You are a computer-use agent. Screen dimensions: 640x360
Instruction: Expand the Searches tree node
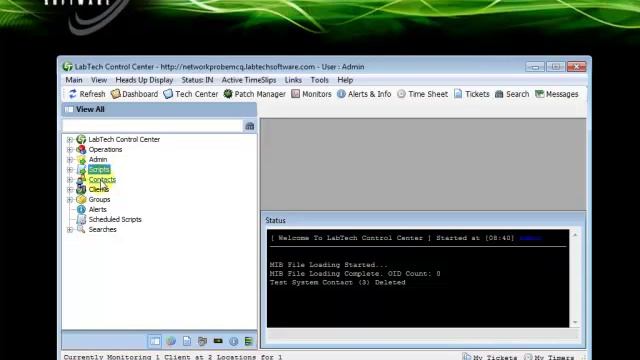point(70,230)
